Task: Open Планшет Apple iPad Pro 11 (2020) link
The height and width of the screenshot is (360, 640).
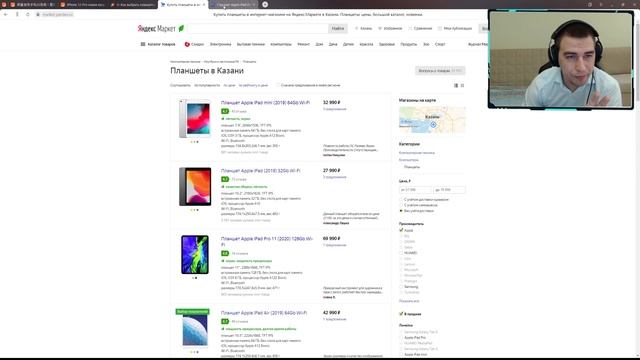Action: tap(267, 241)
